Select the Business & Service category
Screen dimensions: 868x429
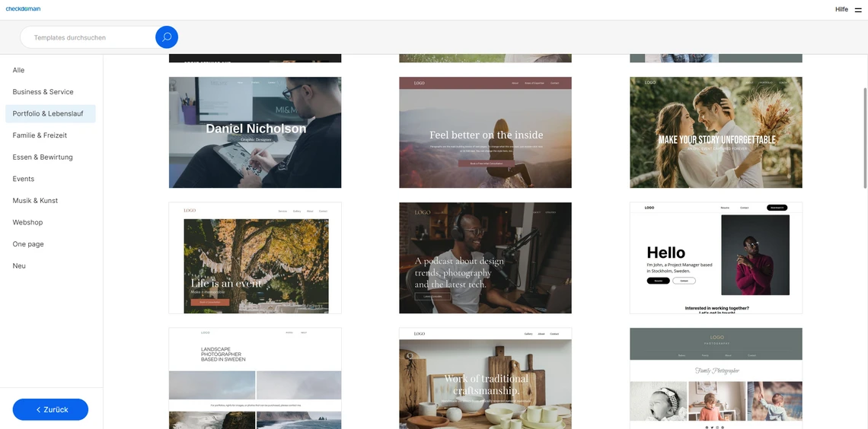[x=43, y=92]
